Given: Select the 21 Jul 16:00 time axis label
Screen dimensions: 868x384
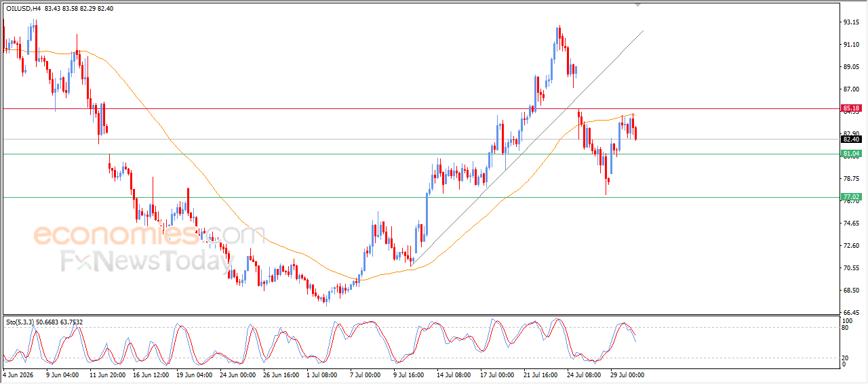Looking at the screenshot, I should (x=540, y=374).
